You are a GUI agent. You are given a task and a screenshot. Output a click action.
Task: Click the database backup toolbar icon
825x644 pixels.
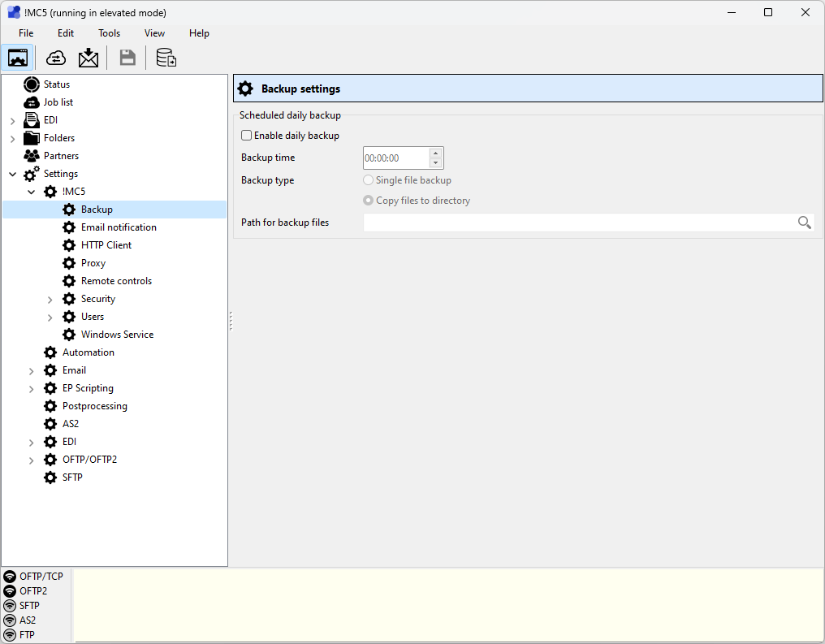(x=166, y=58)
